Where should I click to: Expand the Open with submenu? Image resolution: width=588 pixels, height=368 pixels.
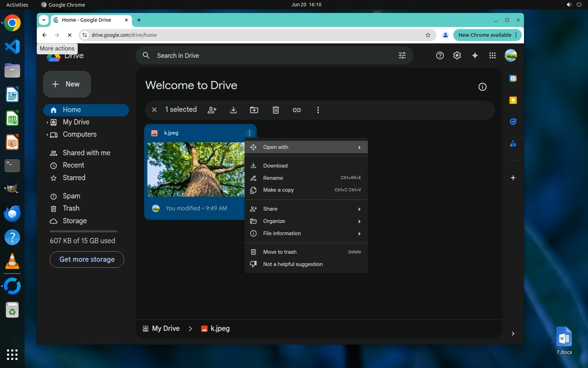coord(306,147)
